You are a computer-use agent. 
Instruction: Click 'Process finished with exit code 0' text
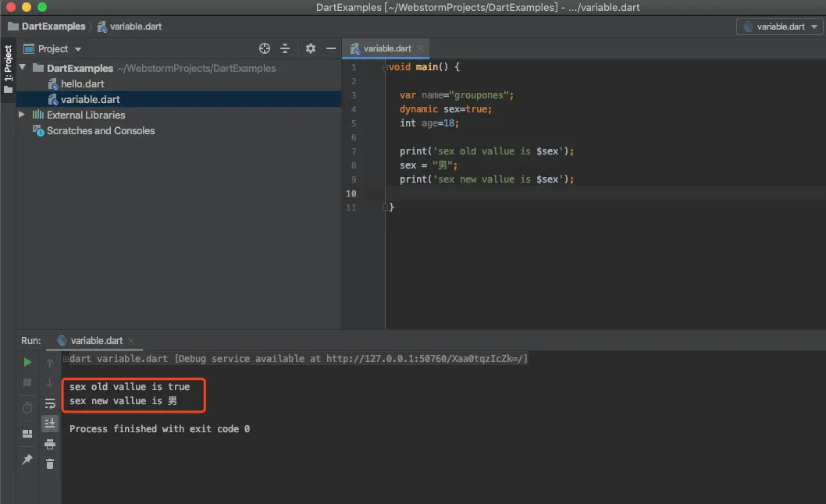(x=159, y=428)
